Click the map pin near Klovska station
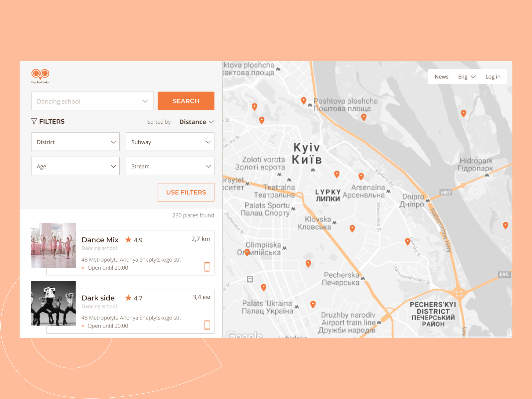This screenshot has height=399, width=532. pyautogui.click(x=352, y=228)
